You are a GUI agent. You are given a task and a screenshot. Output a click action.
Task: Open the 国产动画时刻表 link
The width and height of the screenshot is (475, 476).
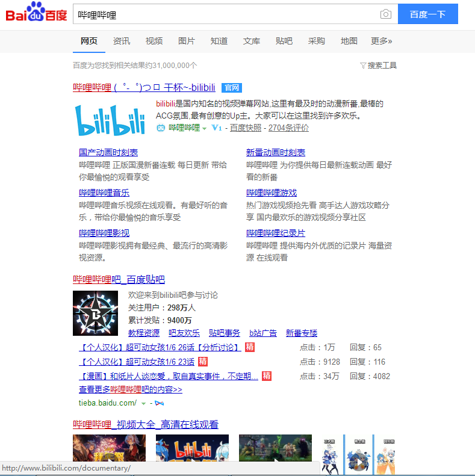coord(108,152)
